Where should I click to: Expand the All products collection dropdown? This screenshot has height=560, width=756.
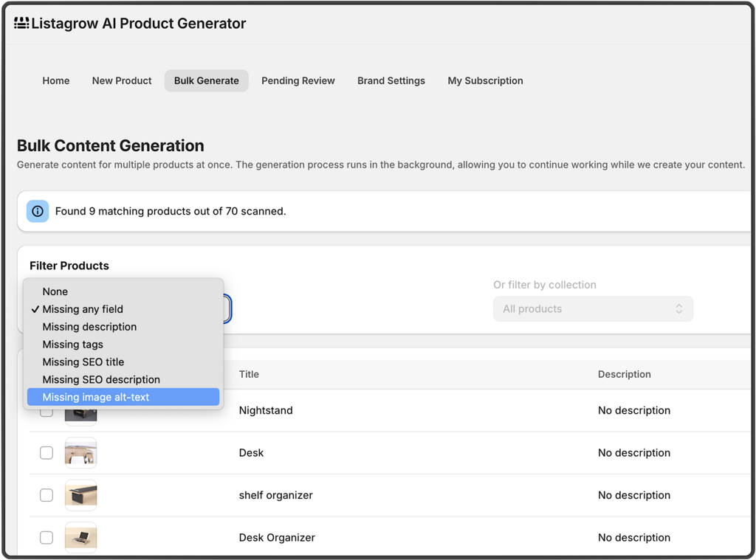click(x=593, y=309)
